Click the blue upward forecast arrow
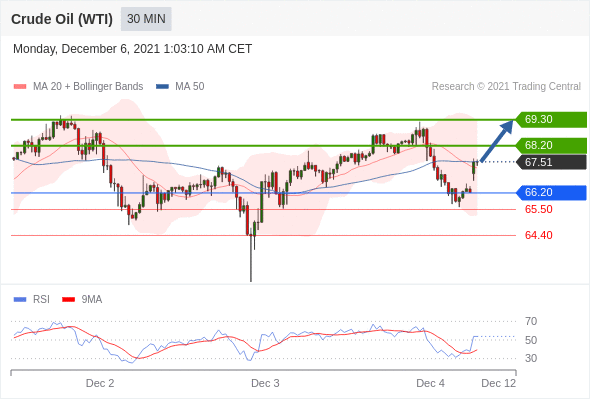Viewport: 590px width, 400px height. coord(497,141)
